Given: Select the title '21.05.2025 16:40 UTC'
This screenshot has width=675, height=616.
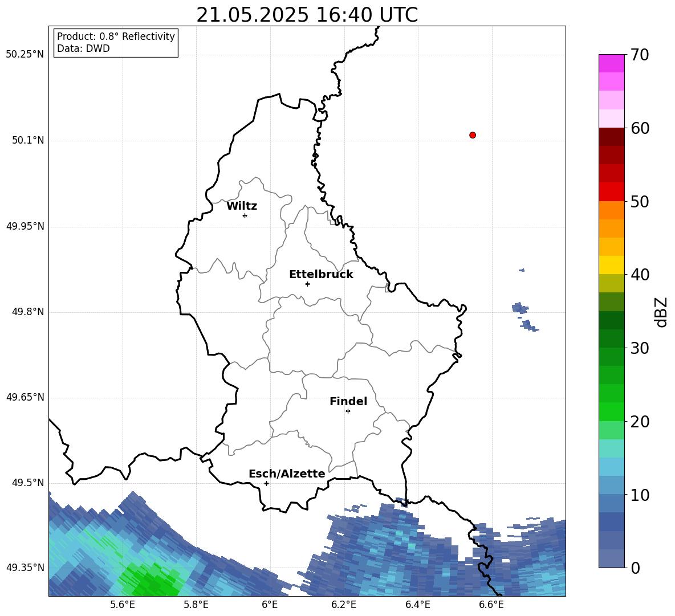Looking at the screenshot, I should pos(307,15).
